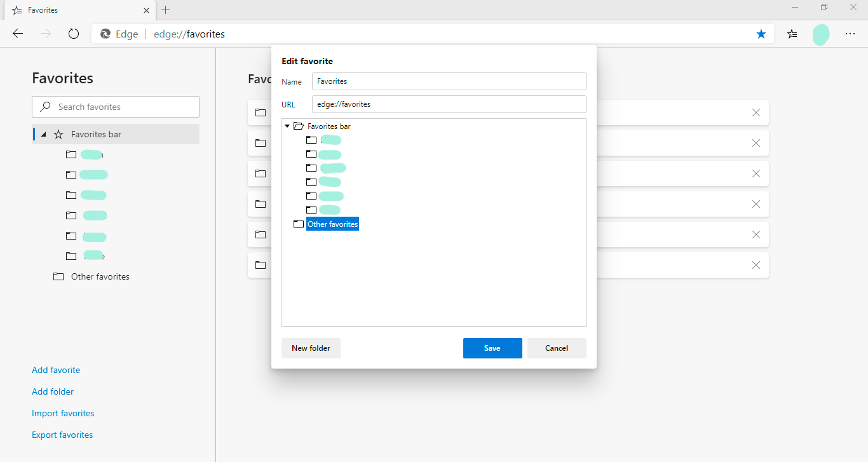Click the New folder button
Screen dimensions: 868x462
(x=311, y=348)
